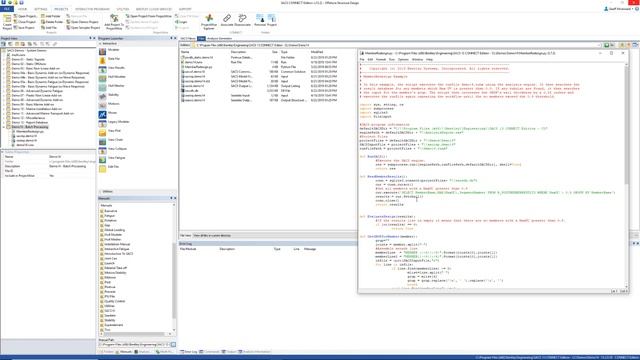The height and width of the screenshot is (360, 640).
Task: Expand Demo 01 folder in Project View
Action: [4, 59]
